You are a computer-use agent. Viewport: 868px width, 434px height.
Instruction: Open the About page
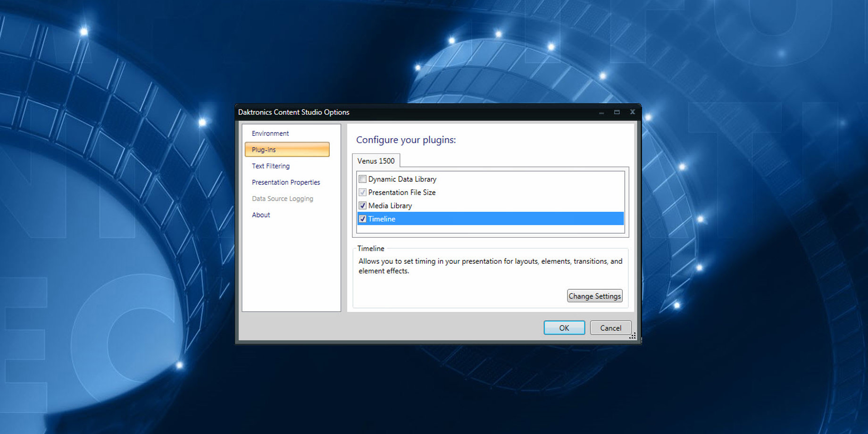[261, 215]
